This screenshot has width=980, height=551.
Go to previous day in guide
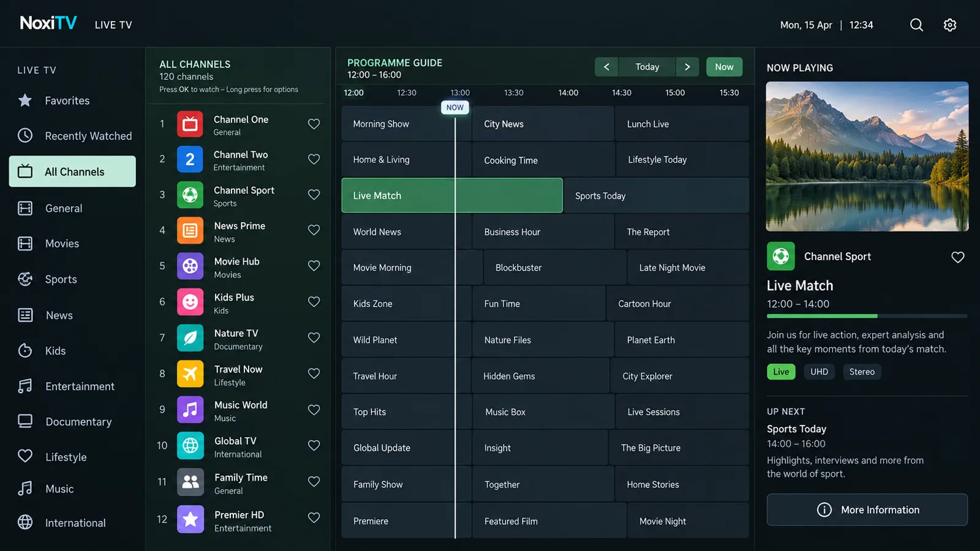coord(606,67)
